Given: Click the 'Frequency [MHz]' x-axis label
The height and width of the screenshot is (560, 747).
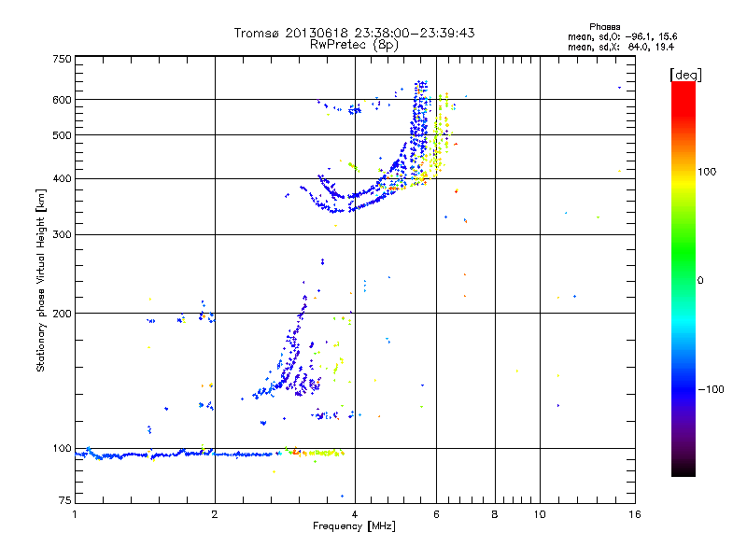Looking at the screenshot, I should pyautogui.click(x=354, y=526).
